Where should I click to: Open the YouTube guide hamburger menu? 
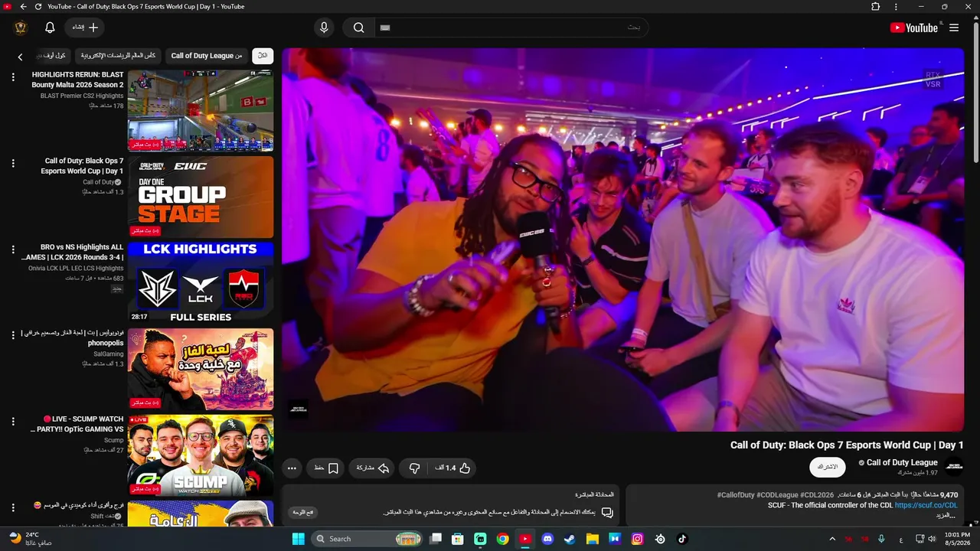coord(954,28)
